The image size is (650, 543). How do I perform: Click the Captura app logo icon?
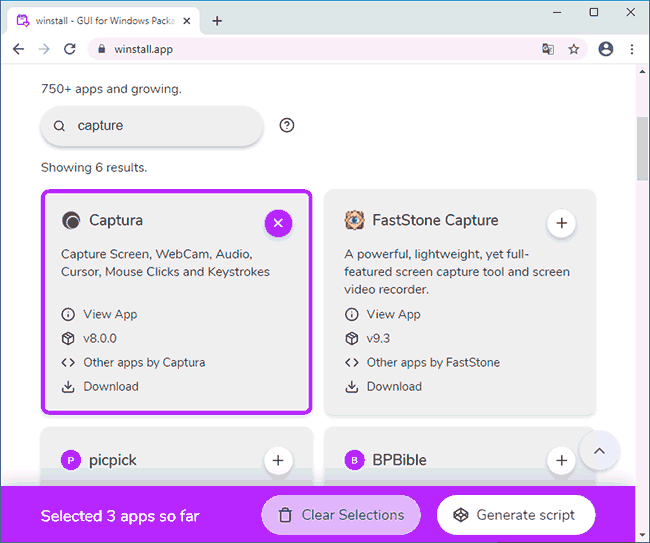pyautogui.click(x=71, y=220)
